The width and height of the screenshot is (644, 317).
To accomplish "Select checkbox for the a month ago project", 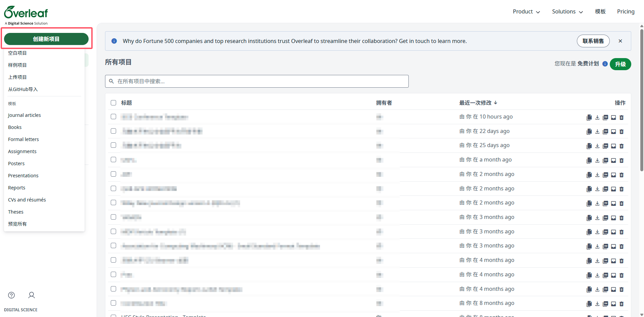I will (x=113, y=160).
